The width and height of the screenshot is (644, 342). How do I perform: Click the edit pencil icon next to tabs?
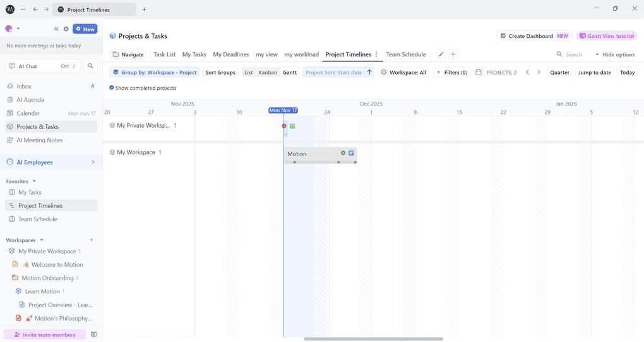pyautogui.click(x=441, y=54)
